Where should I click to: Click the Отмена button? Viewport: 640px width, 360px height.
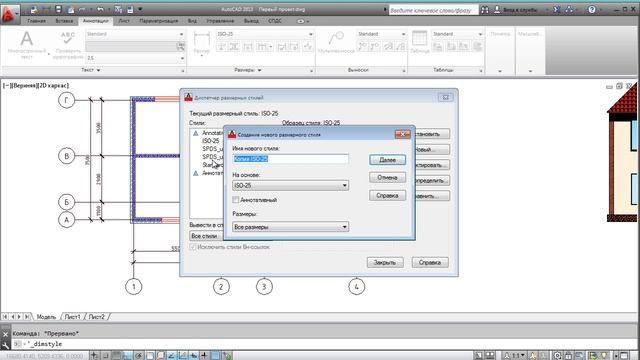pyautogui.click(x=387, y=178)
